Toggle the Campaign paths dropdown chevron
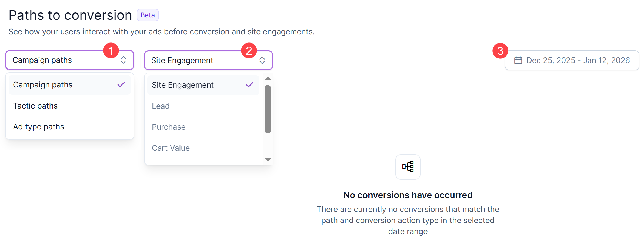The image size is (644, 252). tap(123, 60)
